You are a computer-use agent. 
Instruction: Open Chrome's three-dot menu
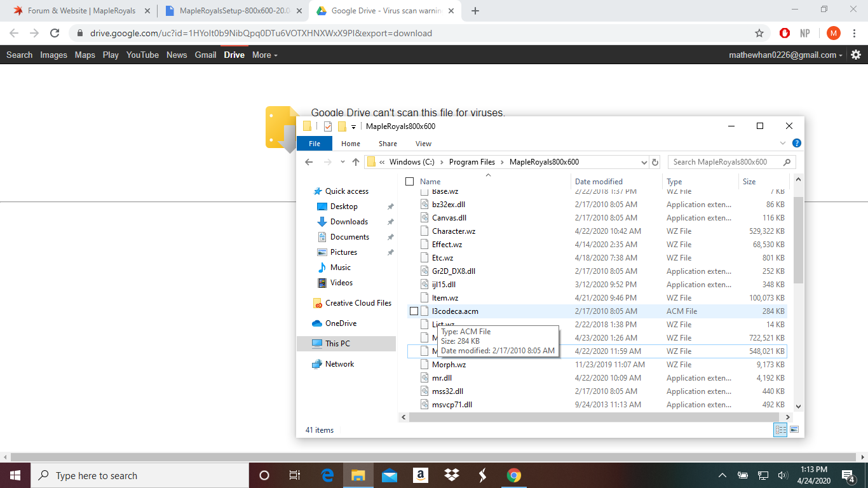tap(855, 33)
